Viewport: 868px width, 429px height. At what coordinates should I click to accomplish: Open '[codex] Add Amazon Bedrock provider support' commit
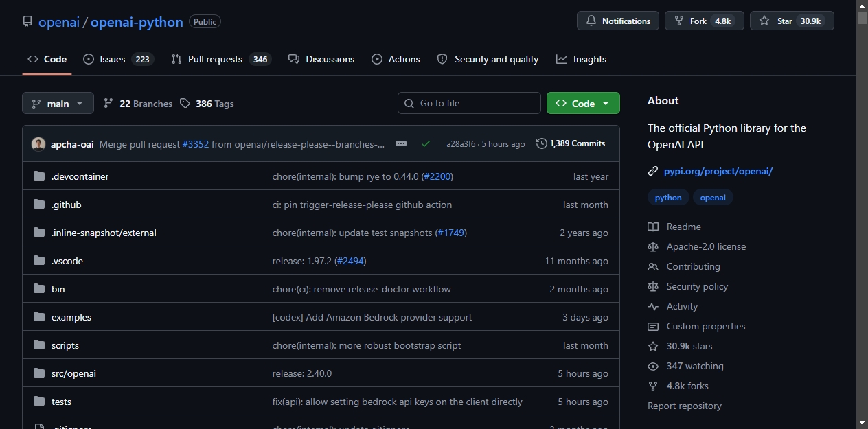coord(372,317)
